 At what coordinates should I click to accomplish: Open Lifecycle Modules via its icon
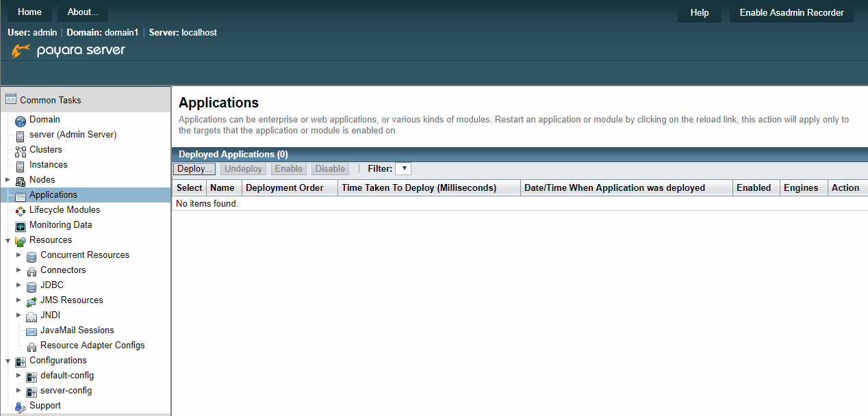click(21, 209)
